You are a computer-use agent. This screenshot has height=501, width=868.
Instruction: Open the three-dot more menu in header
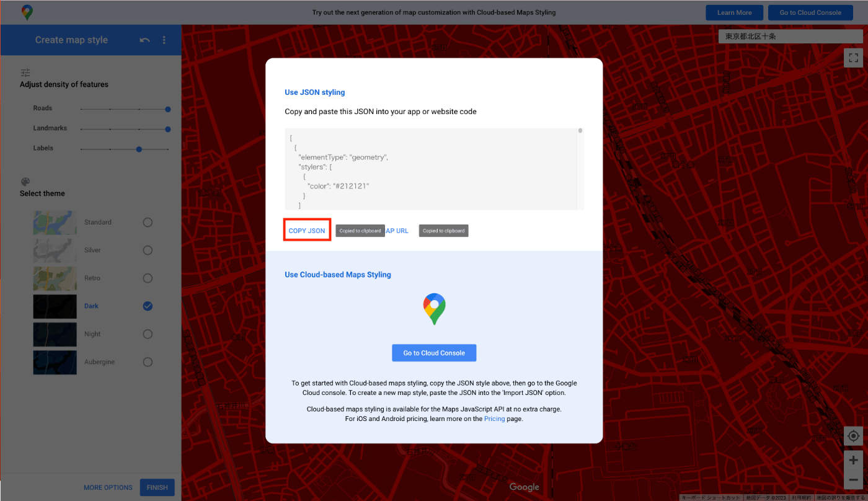coord(164,40)
